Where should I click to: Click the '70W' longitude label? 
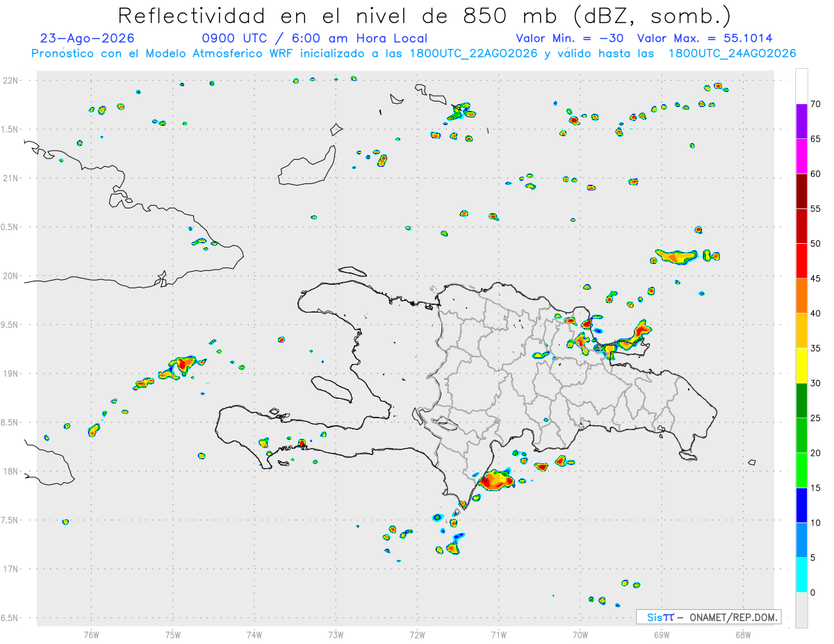pyautogui.click(x=580, y=635)
